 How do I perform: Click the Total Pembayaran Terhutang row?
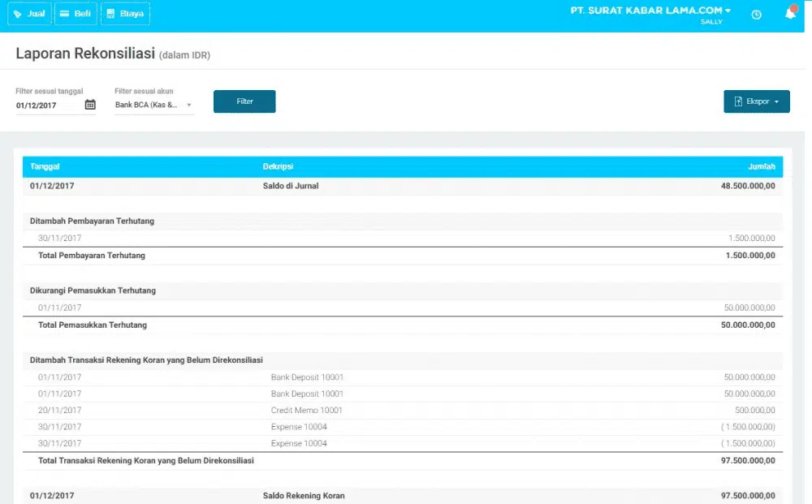(92, 256)
